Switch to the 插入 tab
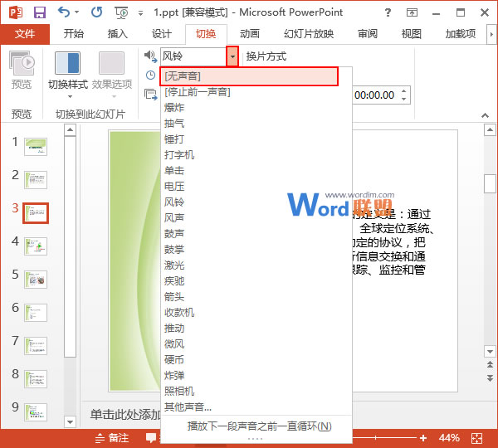Viewport: 498px width, 448px height. click(x=117, y=34)
